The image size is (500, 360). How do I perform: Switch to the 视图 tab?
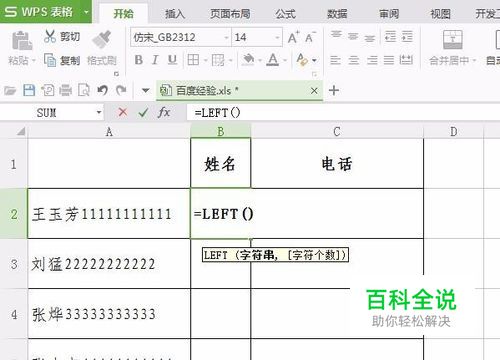(x=440, y=14)
